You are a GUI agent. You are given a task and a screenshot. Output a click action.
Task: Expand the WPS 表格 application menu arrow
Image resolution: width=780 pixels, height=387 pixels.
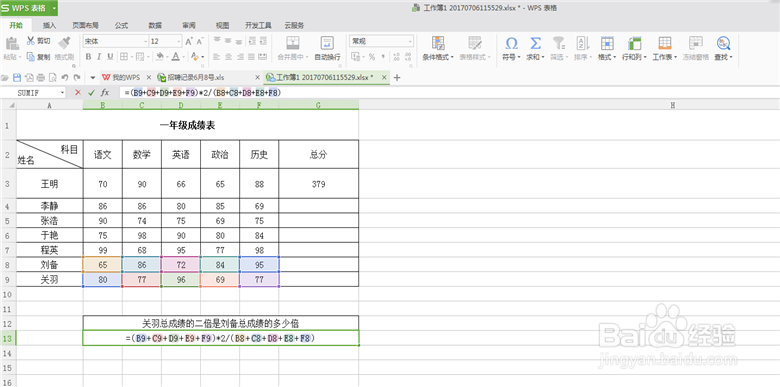(53, 8)
